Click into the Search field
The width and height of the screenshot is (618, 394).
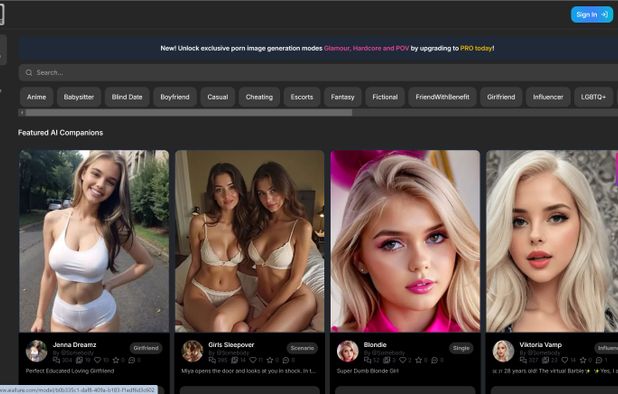(318, 72)
